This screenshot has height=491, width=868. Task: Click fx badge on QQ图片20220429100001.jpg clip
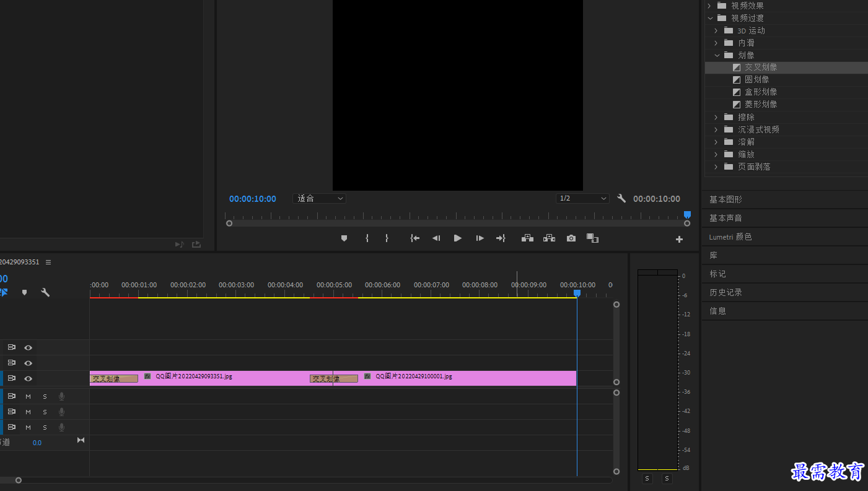point(367,376)
